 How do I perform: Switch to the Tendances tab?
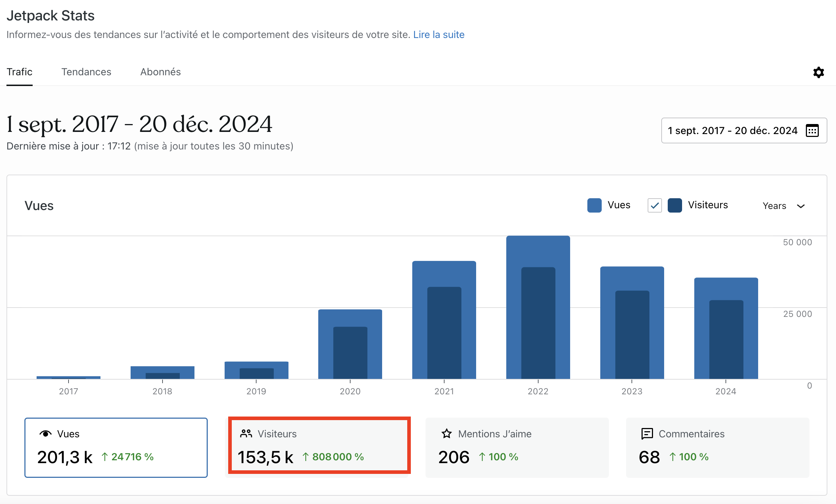tap(86, 72)
